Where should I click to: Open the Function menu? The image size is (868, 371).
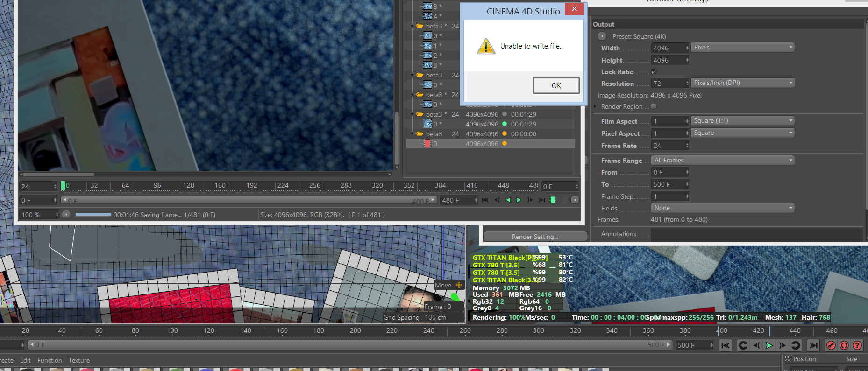pos(50,360)
